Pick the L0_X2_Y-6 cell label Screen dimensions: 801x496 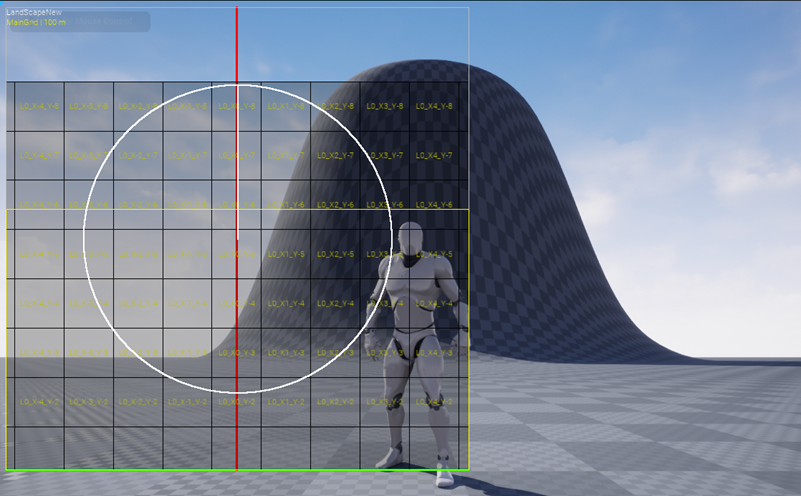pyautogui.click(x=336, y=205)
